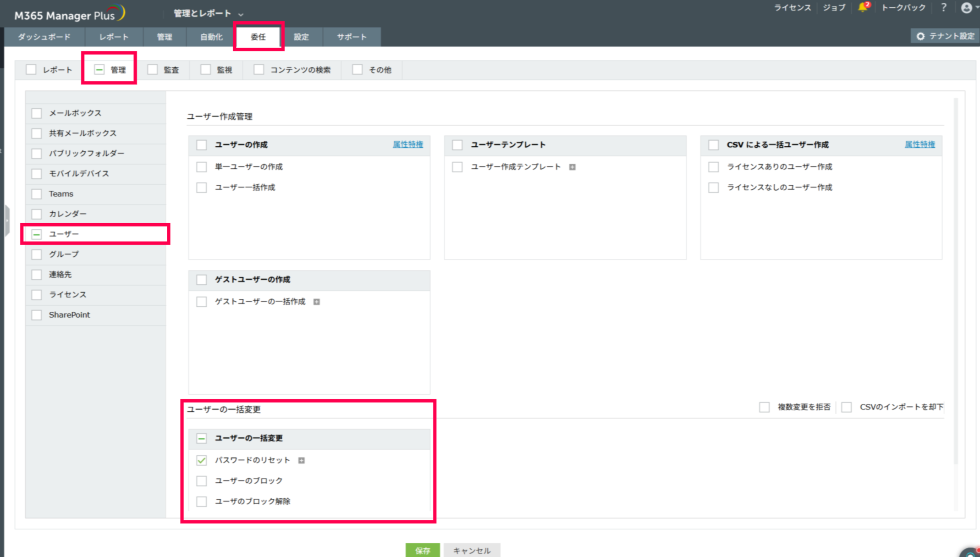This screenshot has height=557, width=980.
Task: Tick the 複数変更を拒否 checkbox
Action: 764,407
